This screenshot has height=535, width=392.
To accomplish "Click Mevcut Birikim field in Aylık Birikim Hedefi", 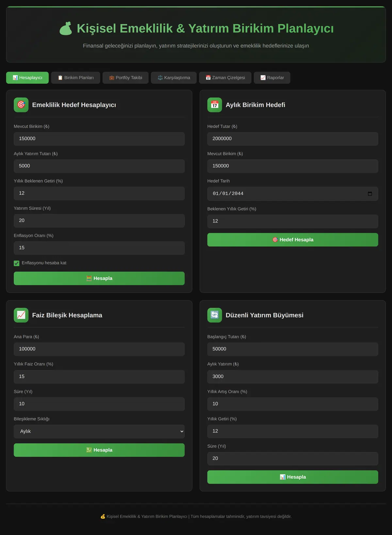I will click(293, 166).
